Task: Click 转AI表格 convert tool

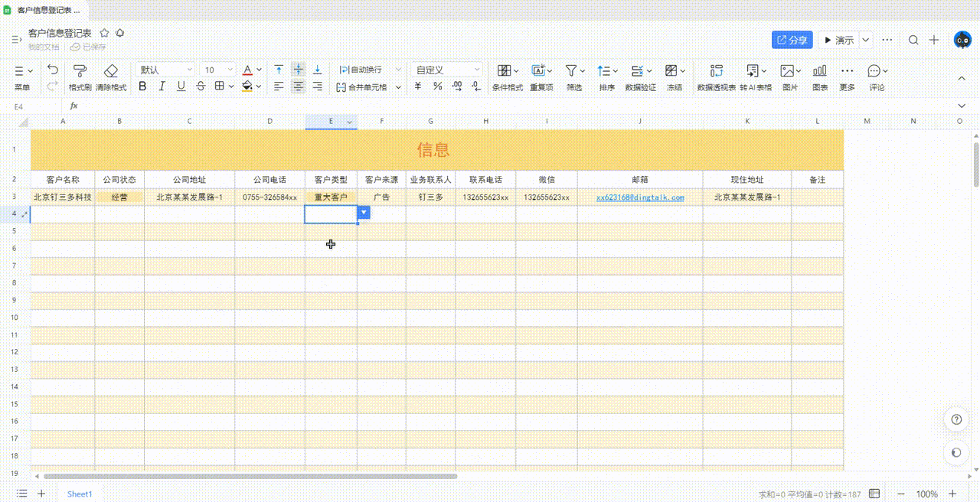Action: coord(756,77)
